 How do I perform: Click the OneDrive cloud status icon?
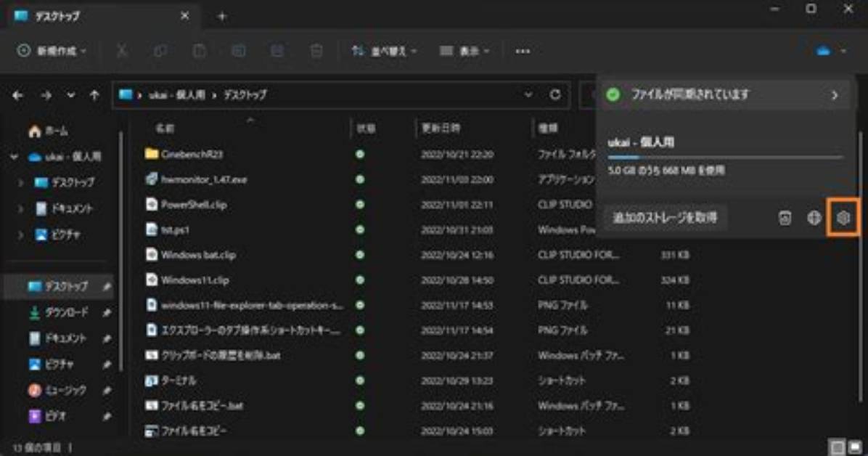point(824,51)
